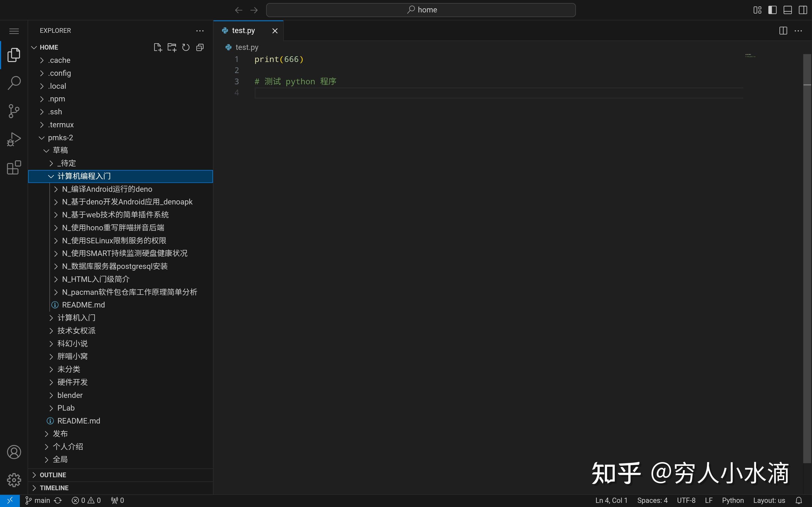
Task: Change the Python language mode in status bar
Action: [733, 500]
